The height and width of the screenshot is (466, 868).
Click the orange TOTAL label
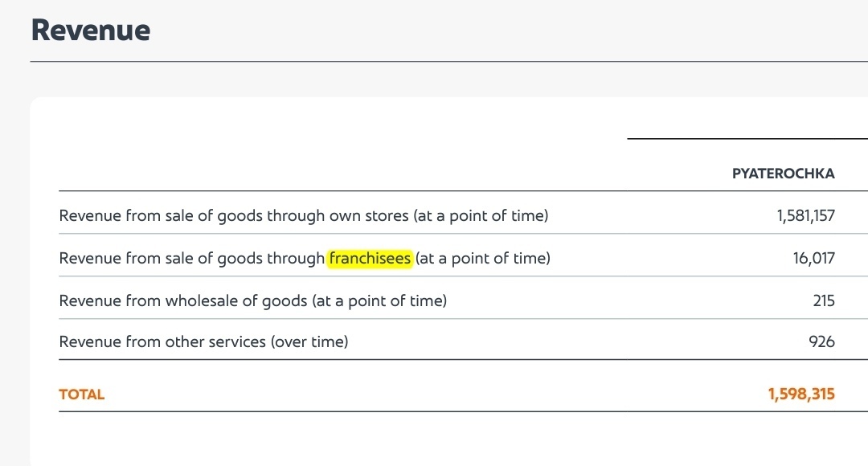pos(82,394)
